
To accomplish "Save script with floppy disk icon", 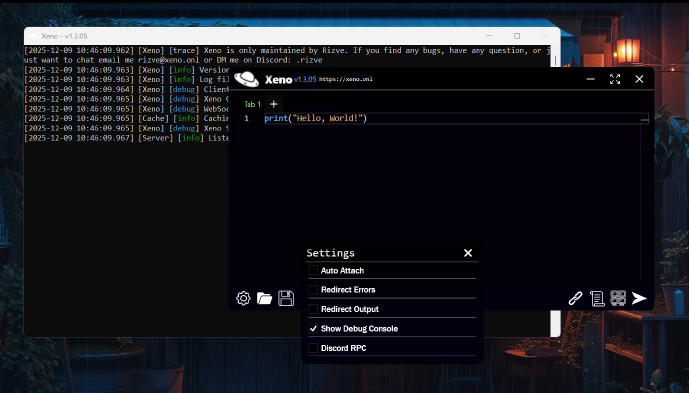I will [x=286, y=298].
